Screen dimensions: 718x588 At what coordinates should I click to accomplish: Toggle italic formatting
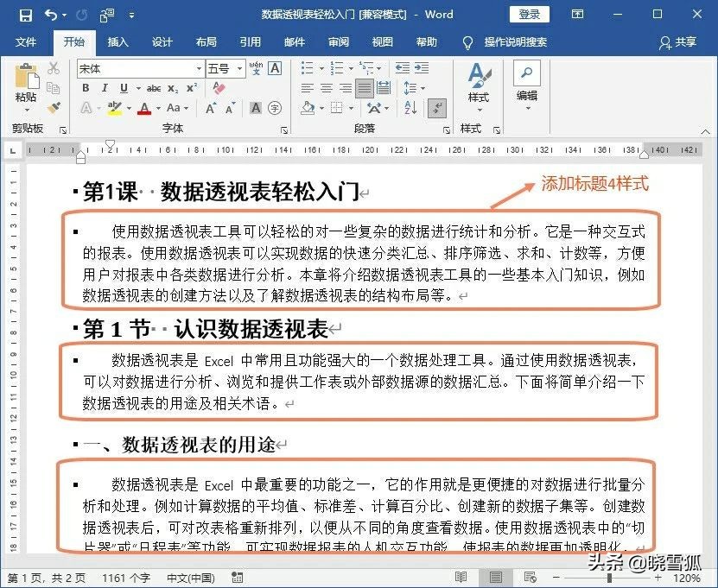[x=103, y=87]
